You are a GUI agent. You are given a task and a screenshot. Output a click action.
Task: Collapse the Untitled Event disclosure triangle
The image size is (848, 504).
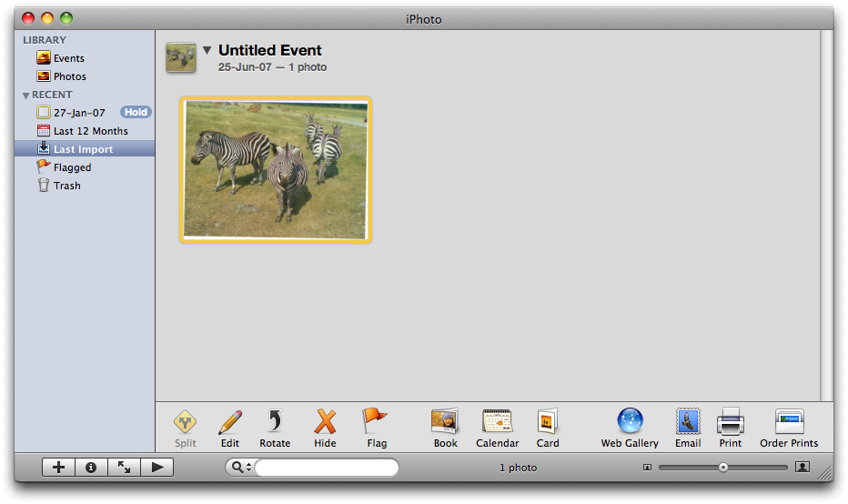click(207, 51)
